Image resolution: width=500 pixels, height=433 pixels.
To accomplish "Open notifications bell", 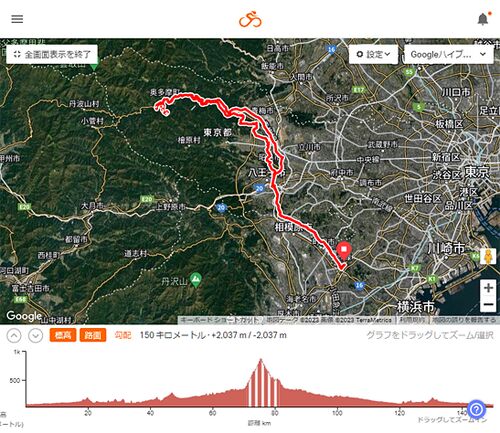I will click(x=483, y=19).
